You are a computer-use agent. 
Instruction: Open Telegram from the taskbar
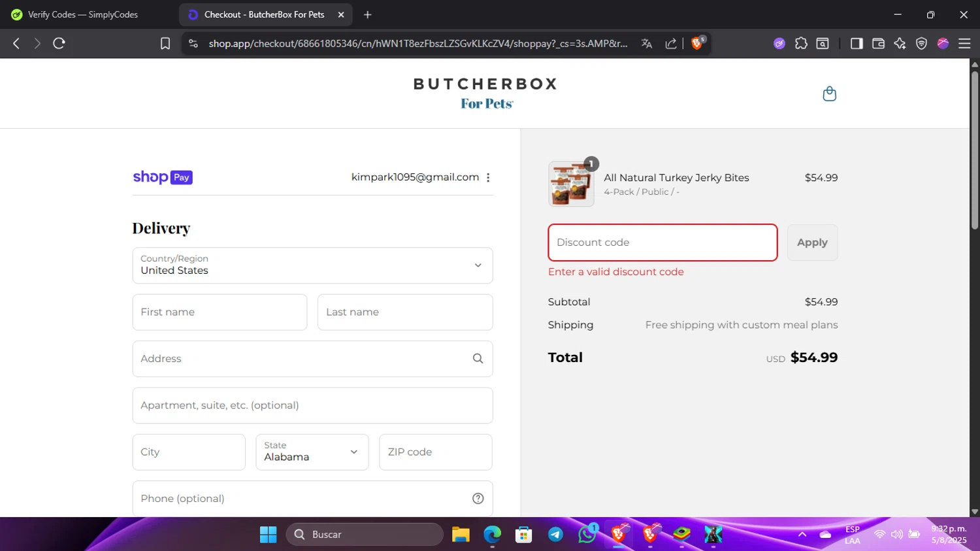[555, 535]
